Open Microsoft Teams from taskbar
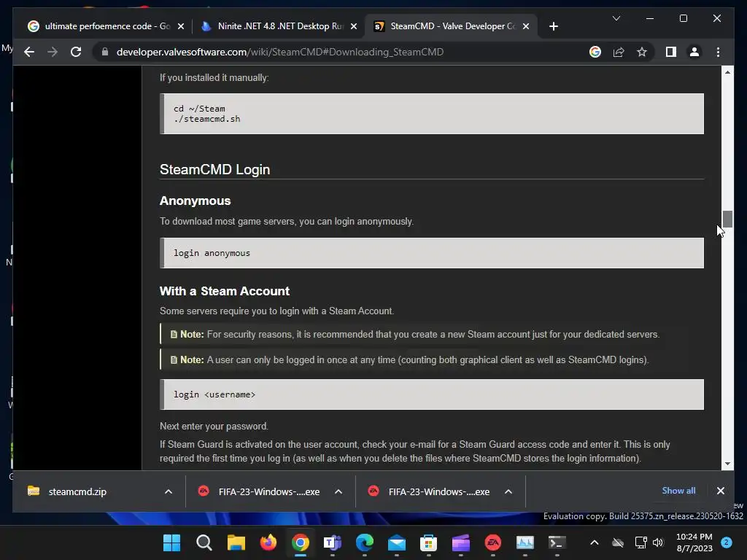 click(333, 542)
